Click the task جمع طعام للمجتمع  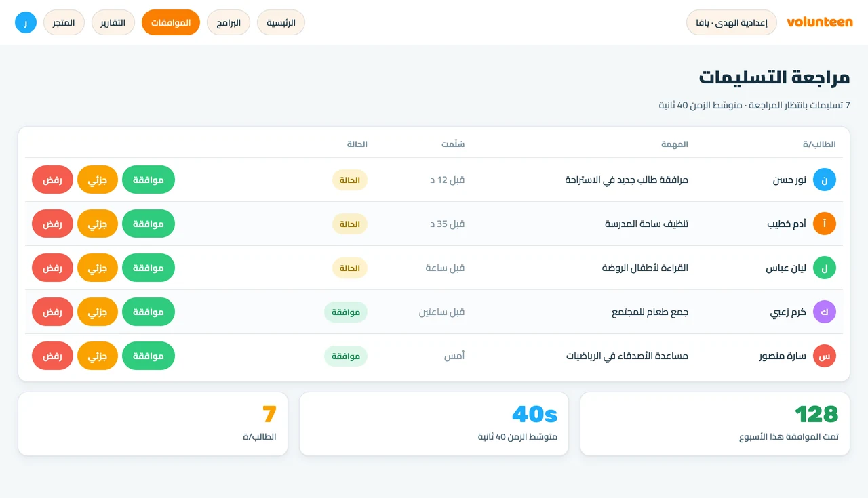tap(650, 312)
